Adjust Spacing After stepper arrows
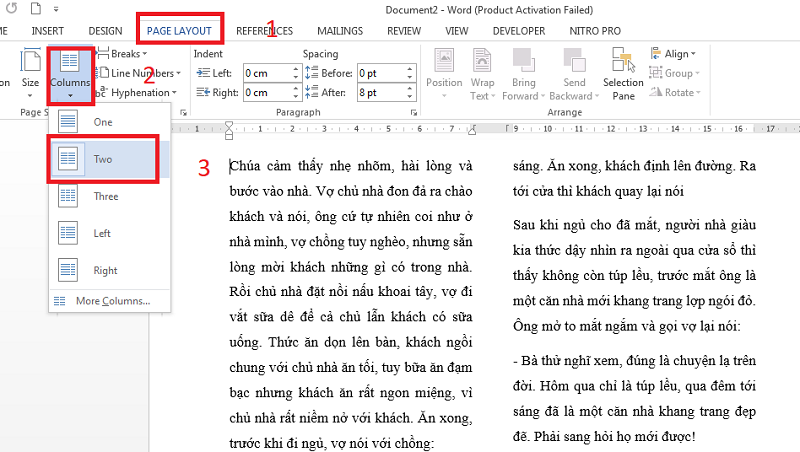The image size is (800, 452). coord(410,92)
